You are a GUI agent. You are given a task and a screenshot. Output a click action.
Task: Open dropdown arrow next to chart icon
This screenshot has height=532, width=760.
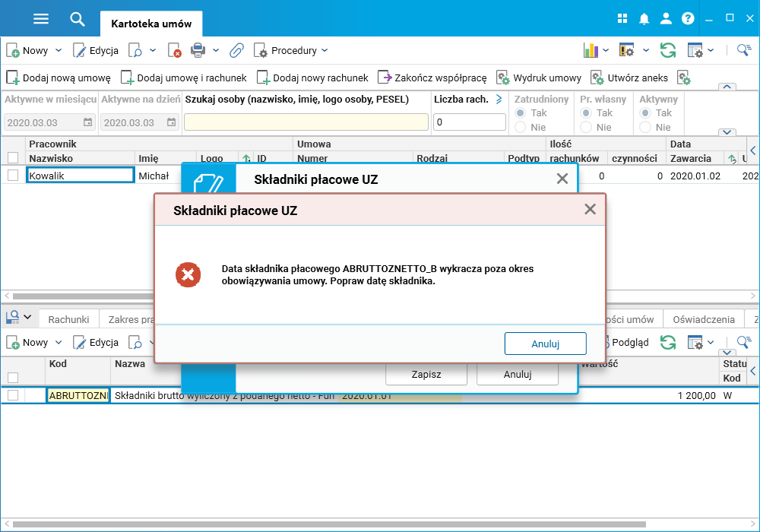(x=606, y=50)
